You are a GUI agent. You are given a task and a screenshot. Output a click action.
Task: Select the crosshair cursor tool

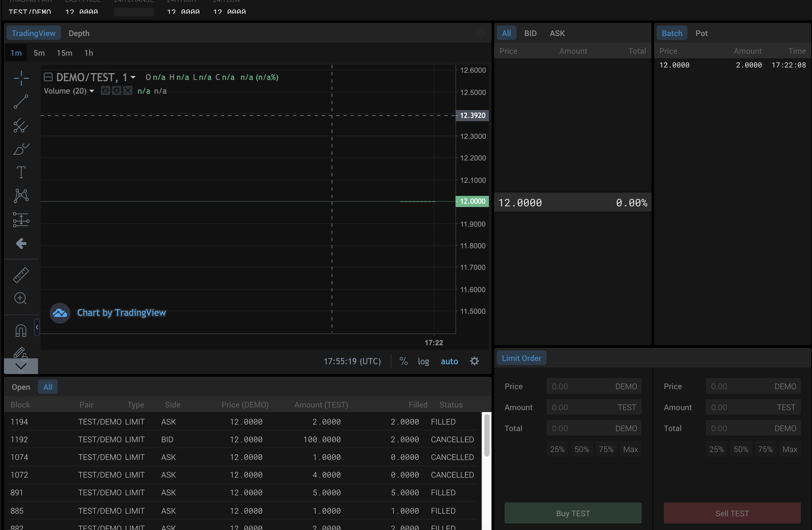coord(21,78)
